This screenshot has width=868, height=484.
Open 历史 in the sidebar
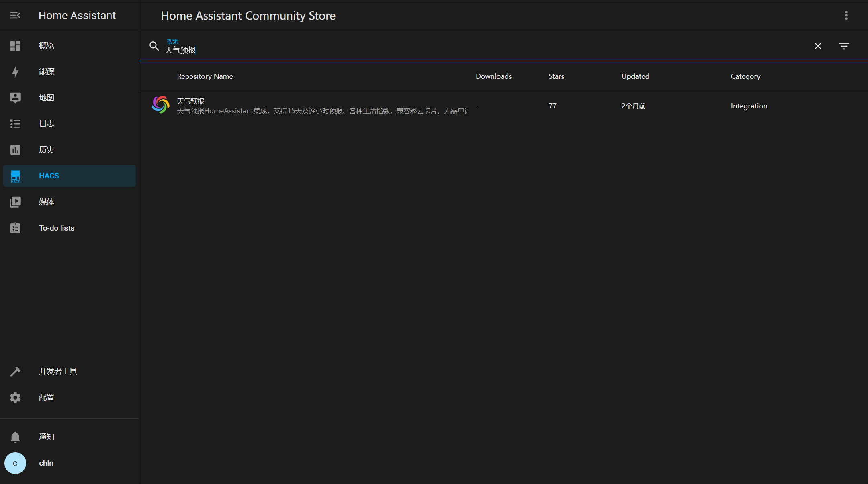click(x=70, y=150)
